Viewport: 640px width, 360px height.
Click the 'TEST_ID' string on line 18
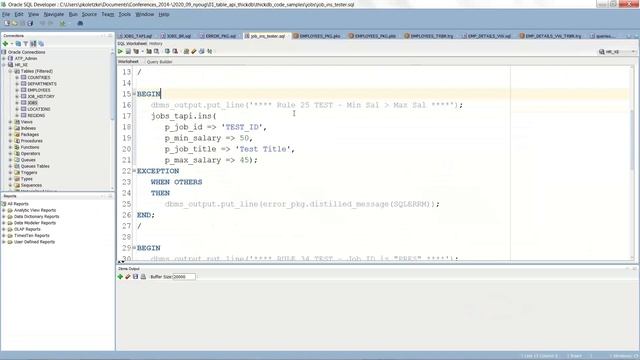pyautogui.click(x=243, y=127)
